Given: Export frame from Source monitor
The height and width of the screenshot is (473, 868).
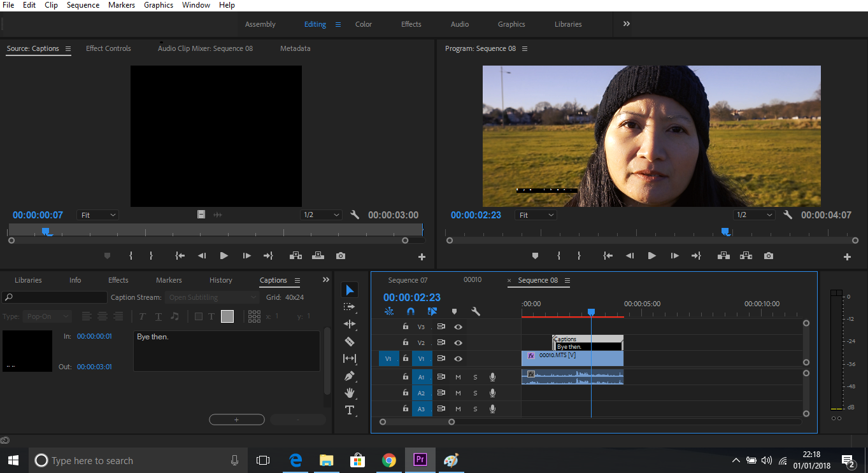Looking at the screenshot, I should click(341, 256).
